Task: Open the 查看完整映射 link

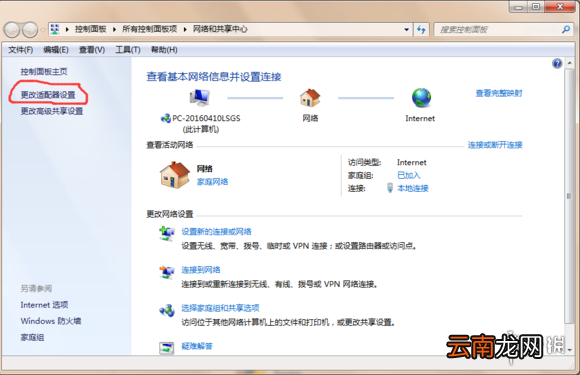Action: coord(499,93)
